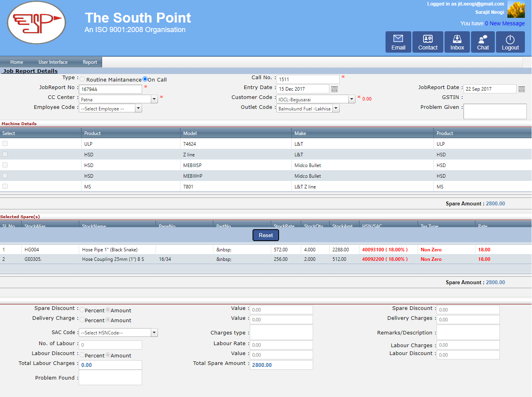Click the 40092200 ( 18.00% ) HSN code

[385, 259]
